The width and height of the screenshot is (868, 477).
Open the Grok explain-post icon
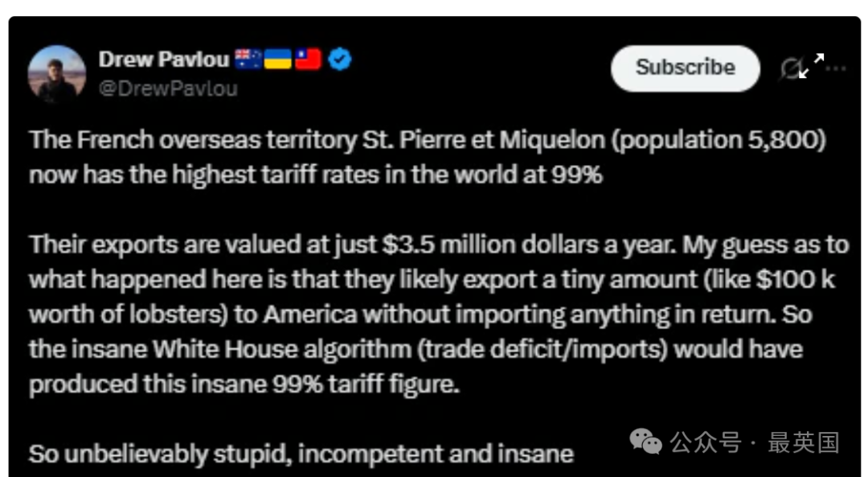tap(791, 69)
